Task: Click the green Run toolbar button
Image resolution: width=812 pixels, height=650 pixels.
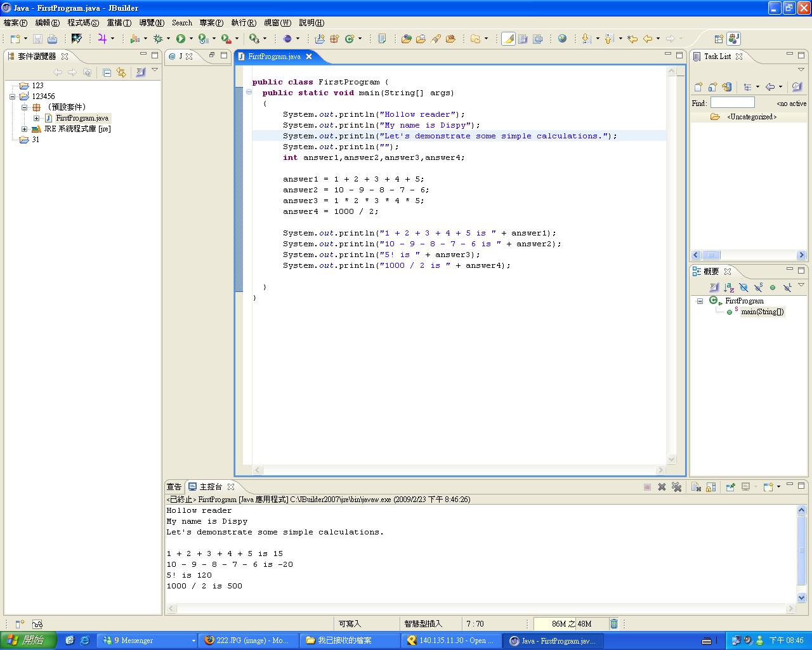Action: click(x=181, y=39)
